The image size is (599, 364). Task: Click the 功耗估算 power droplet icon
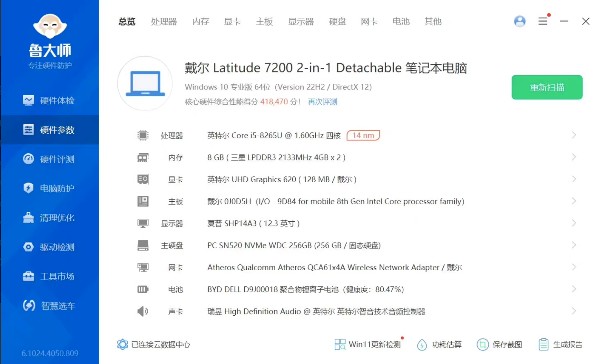coord(422,345)
